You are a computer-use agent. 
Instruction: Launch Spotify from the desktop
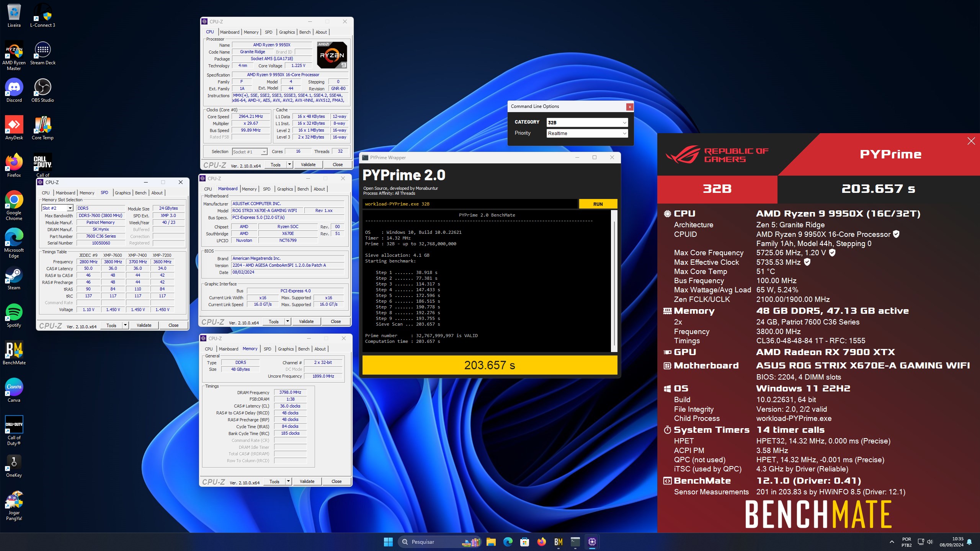pyautogui.click(x=14, y=316)
